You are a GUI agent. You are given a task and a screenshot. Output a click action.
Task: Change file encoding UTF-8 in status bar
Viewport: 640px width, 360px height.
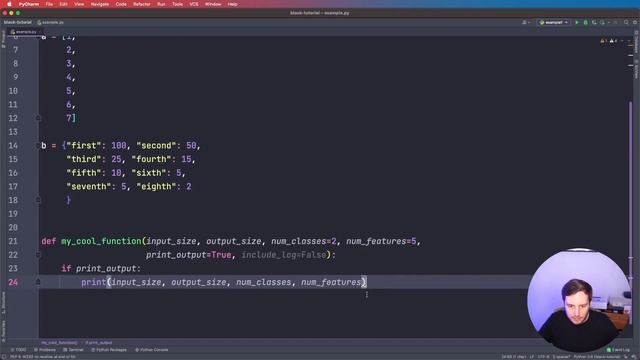543,357
